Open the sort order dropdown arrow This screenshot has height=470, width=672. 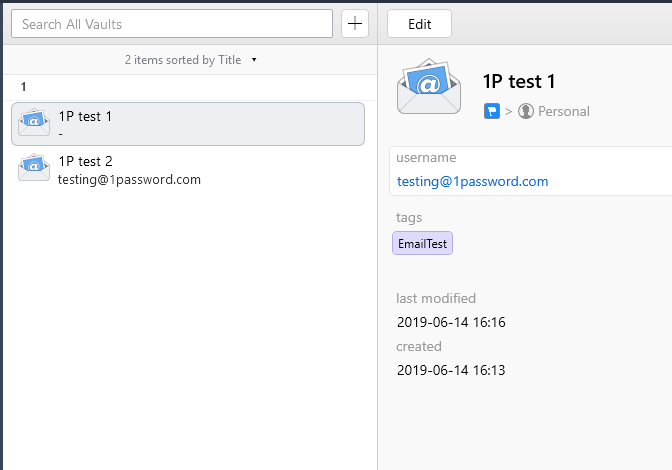pos(254,60)
